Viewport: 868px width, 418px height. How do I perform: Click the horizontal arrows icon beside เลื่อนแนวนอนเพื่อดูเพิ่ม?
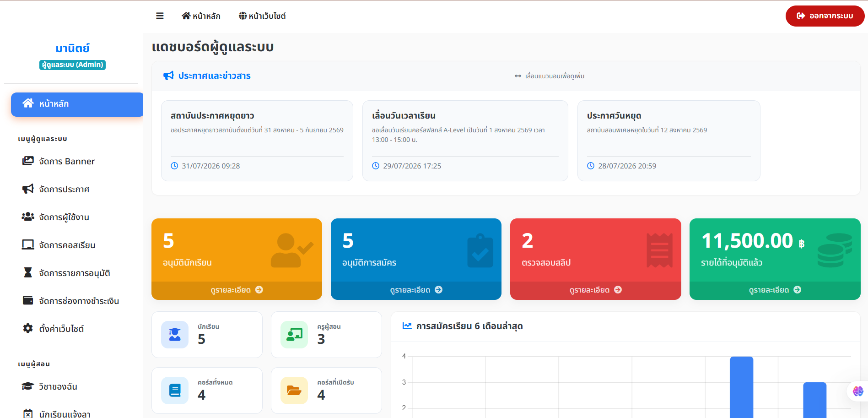[518, 76]
